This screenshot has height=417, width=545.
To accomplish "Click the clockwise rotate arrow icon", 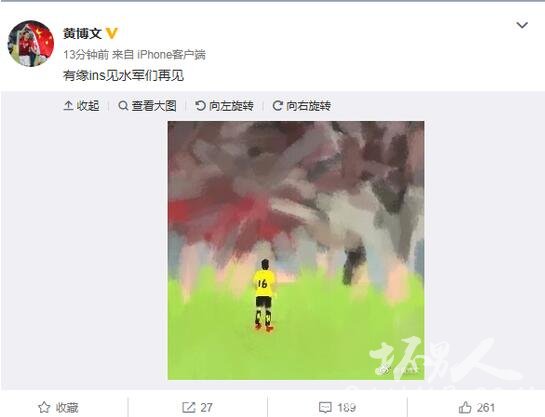I will [x=277, y=106].
